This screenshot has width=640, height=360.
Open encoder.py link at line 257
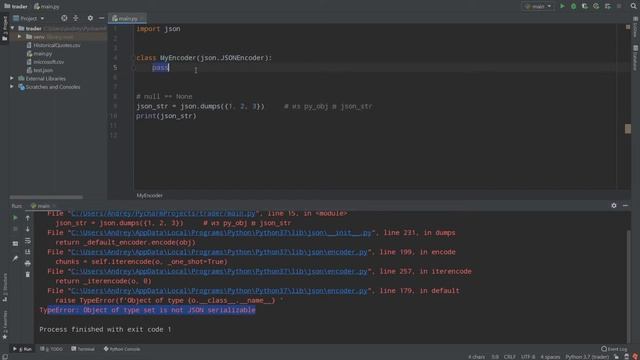[x=219, y=271]
